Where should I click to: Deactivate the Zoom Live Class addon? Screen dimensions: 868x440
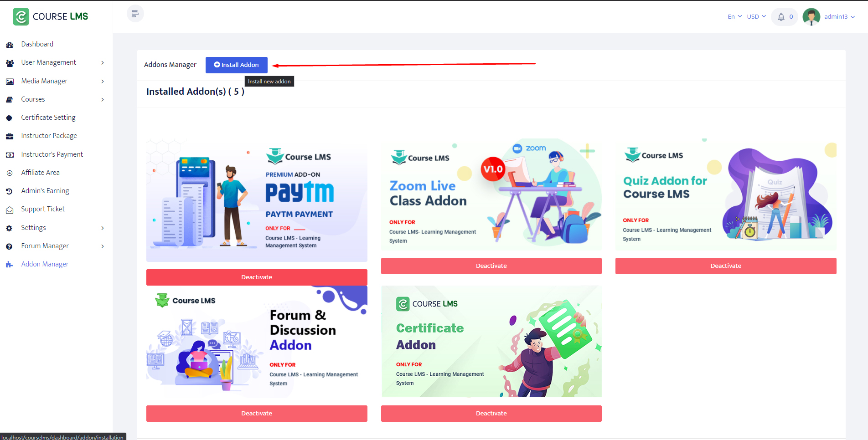pos(491,266)
